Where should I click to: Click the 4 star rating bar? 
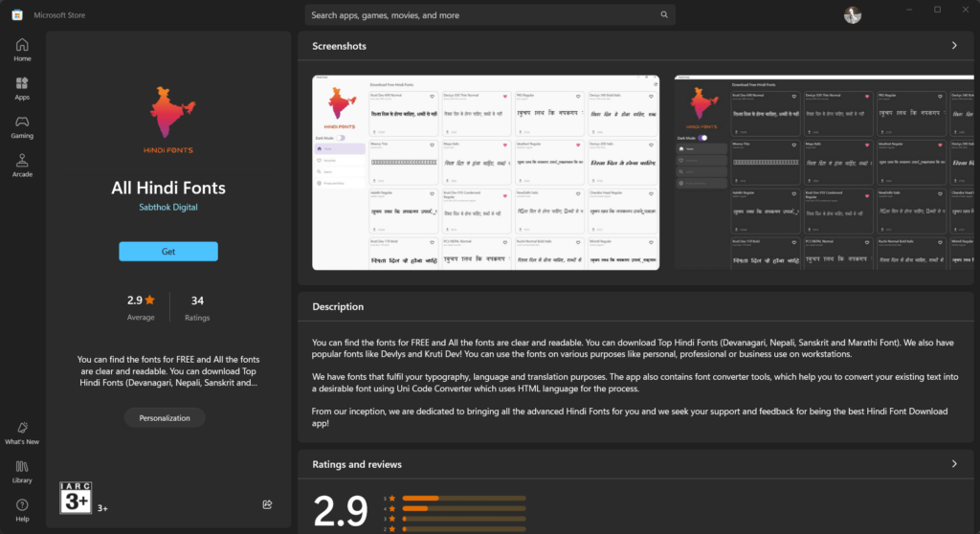pos(464,509)
